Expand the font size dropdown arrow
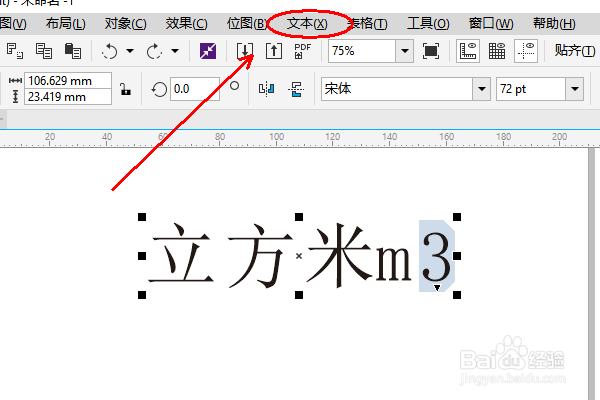The image size is (600, 400). pyautogui.click(x=575, y=89)
